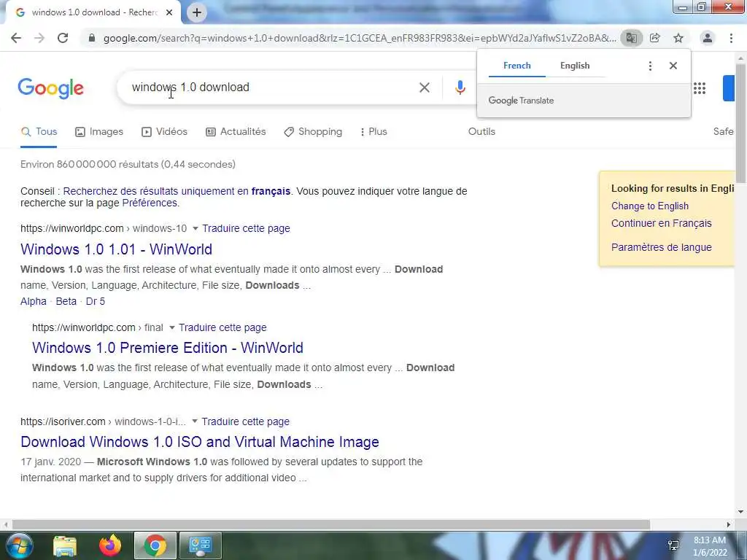Image resolution: width=747 pixels, height=560 pixels.
Task: Open Windows 1.0 1.01 - WinWorld result
Action: pos(116,249)
